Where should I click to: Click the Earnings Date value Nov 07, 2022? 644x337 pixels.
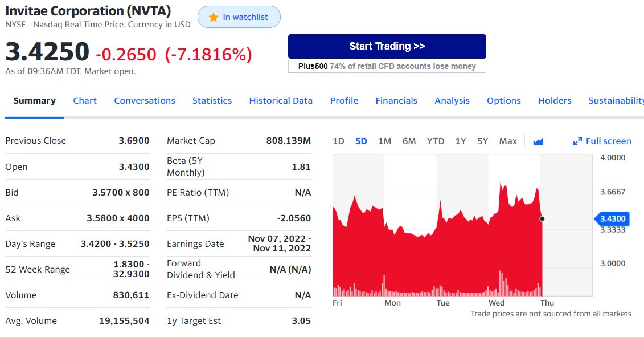click(279, 243)
